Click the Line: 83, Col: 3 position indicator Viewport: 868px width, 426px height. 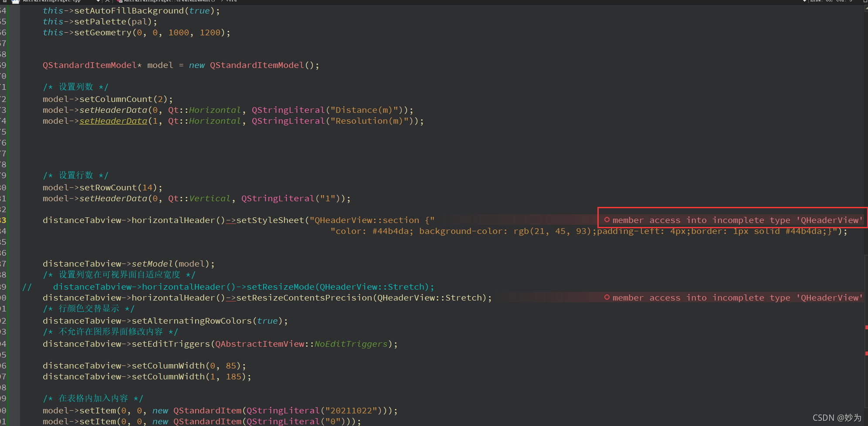(830, 1)
